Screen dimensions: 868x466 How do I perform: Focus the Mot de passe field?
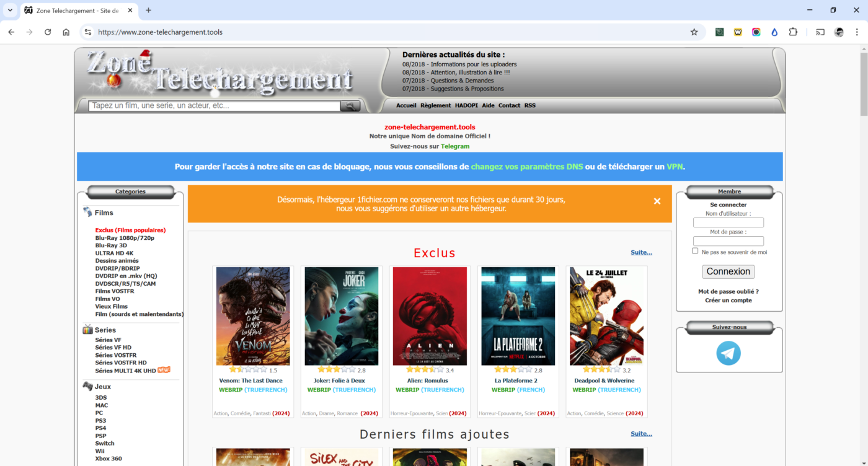[x=728, y=241]
